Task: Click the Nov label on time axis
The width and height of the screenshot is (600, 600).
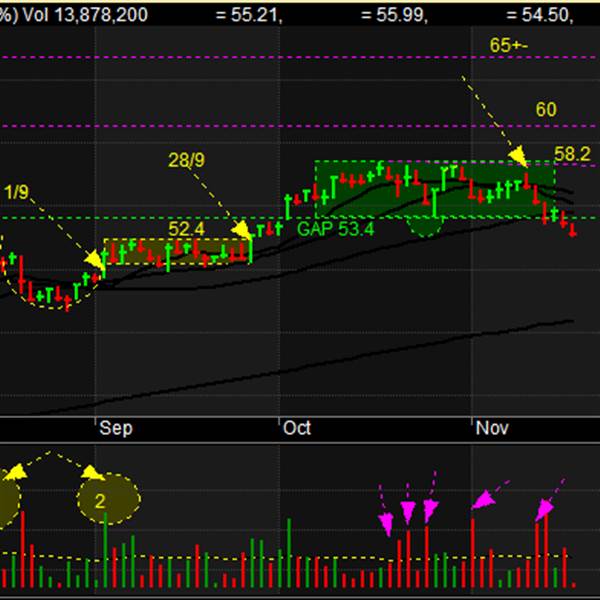Action: tap(492, 428)
